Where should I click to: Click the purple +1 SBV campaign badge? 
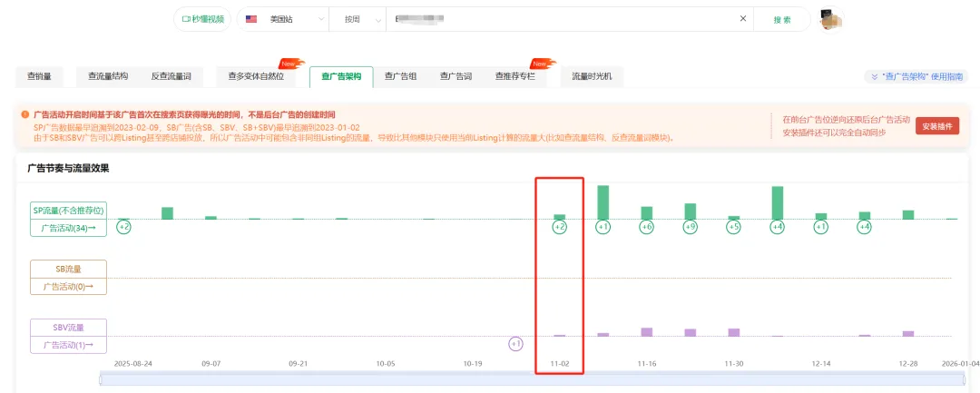tap(515, 344)
